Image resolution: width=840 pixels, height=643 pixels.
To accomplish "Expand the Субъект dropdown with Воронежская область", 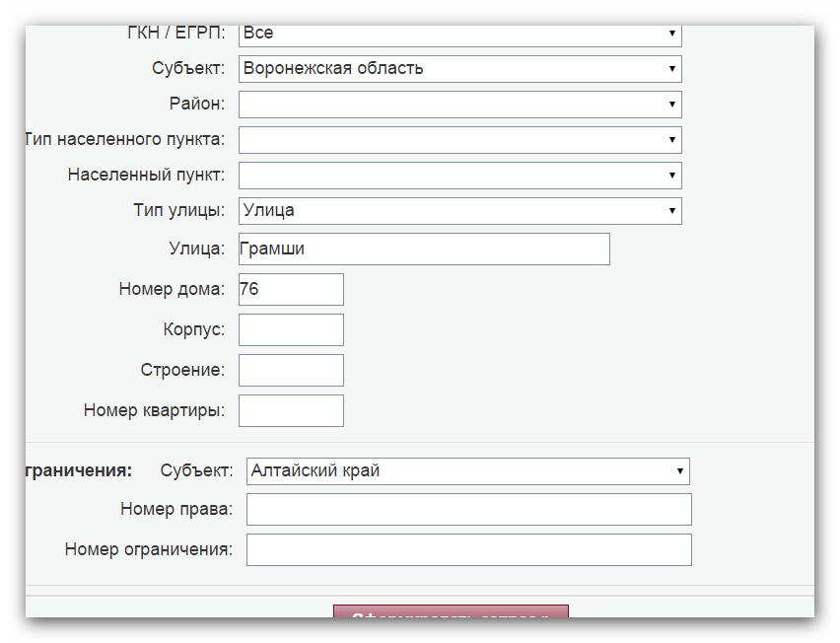I will tap(459, 68).
